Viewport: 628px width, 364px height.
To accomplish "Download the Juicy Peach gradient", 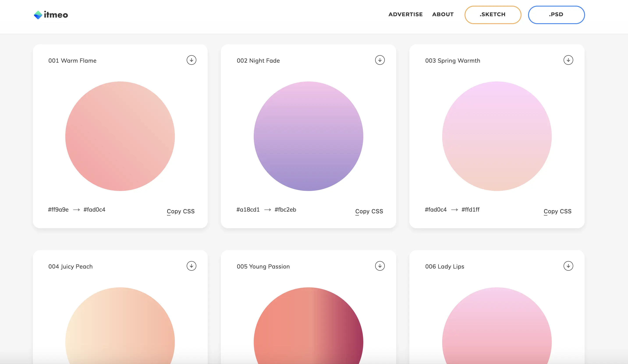I will click(x=191, y=266).
